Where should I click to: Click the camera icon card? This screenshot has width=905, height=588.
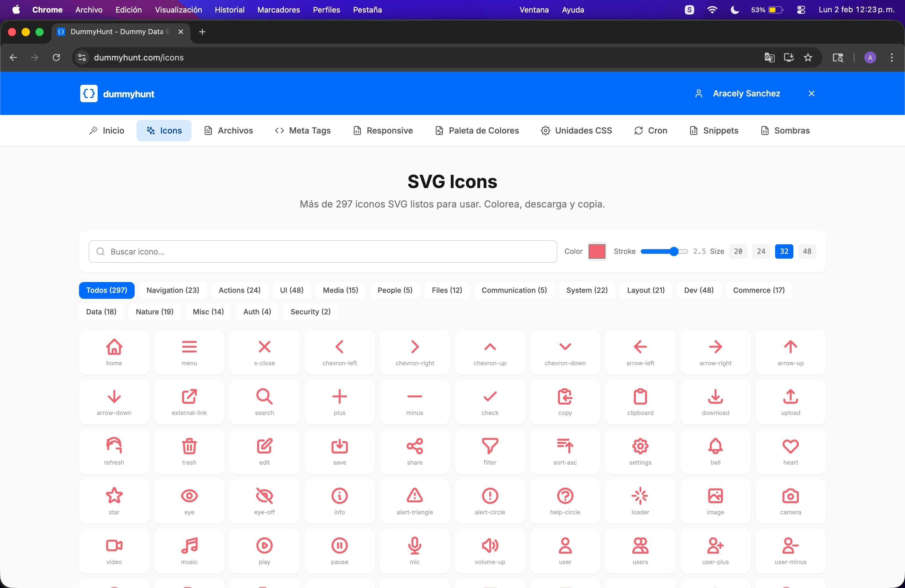(x=790, y=501)
